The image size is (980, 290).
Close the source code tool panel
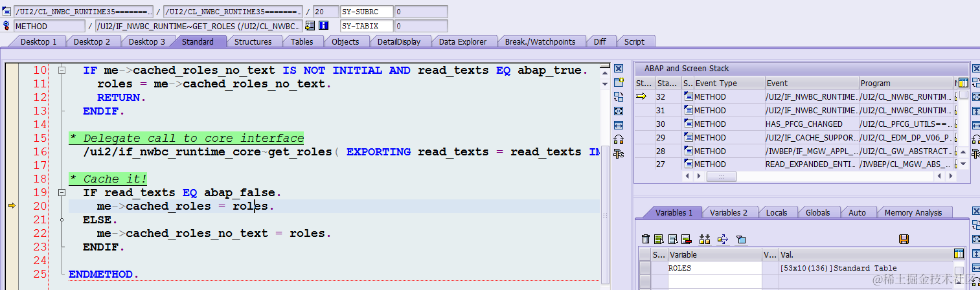click(x=619, y=68)
